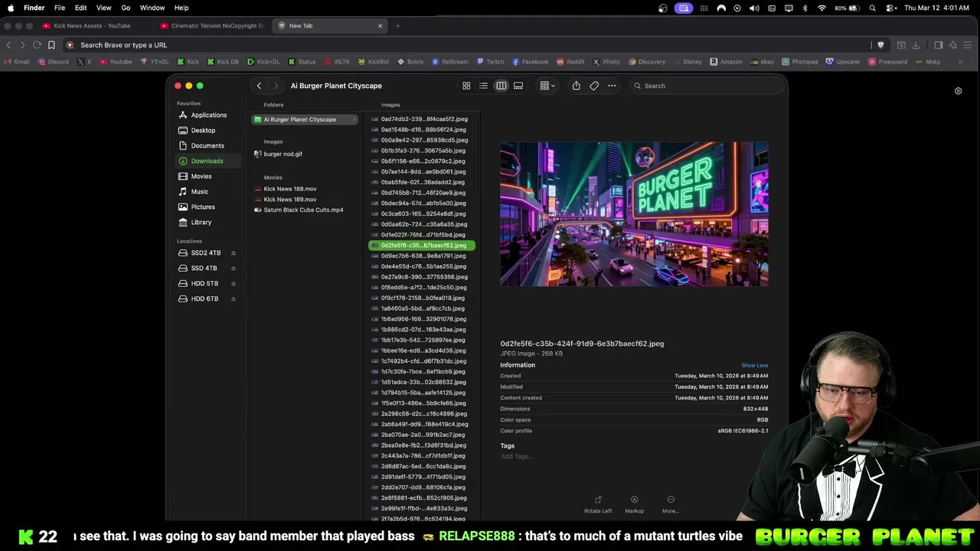
Task: Click the Brave address bar
Action: coord(475,45)
